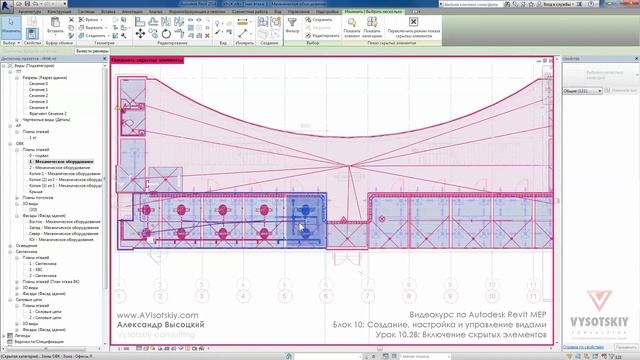
Task: Collapse the Разрезы (Разрез здания) node
Action: [x=17, y=78]
